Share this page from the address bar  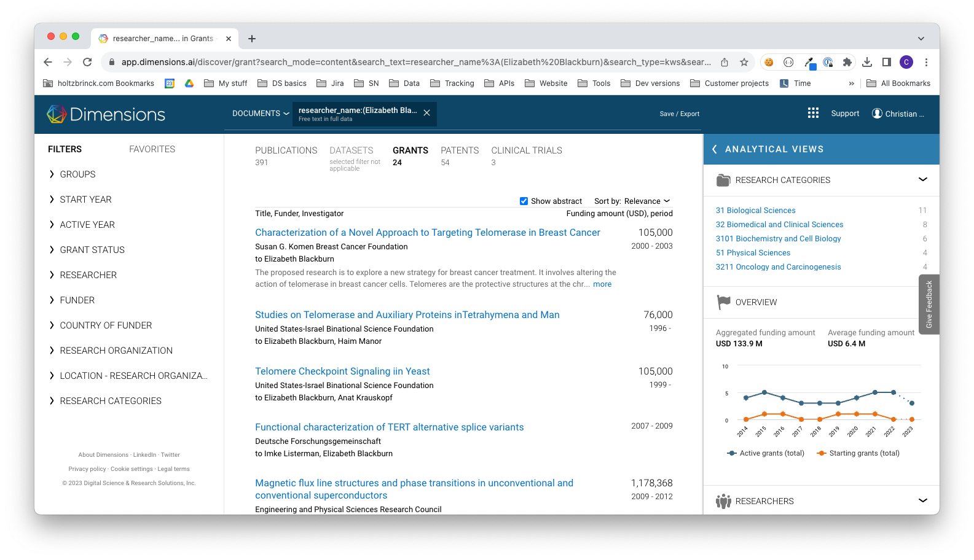coord(725,62)
